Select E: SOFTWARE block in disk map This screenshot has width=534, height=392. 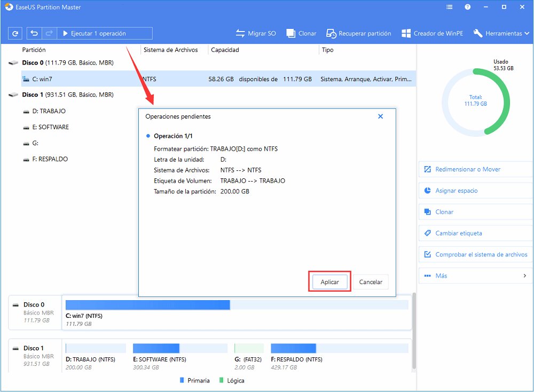click(180, 357)
